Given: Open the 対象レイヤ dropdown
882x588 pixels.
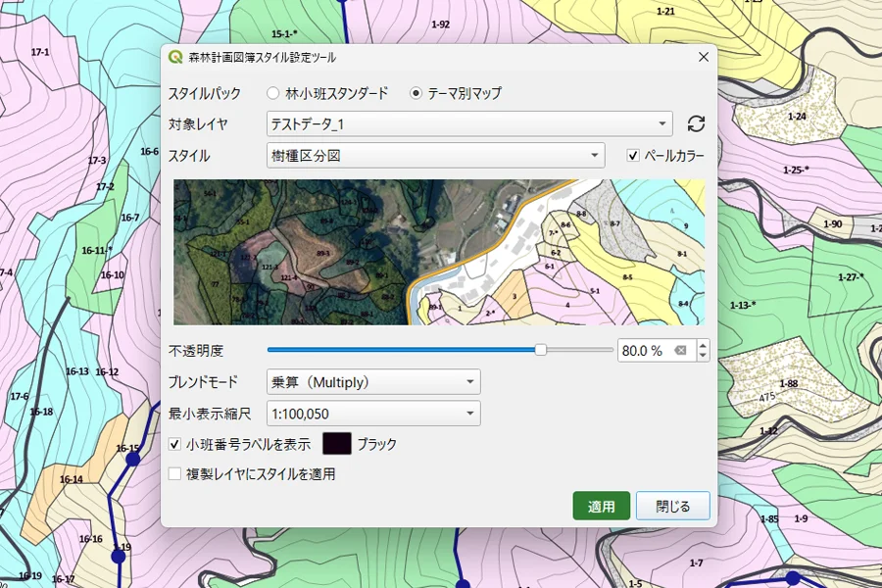Looking at the screenshot, I should click(469, 123).
